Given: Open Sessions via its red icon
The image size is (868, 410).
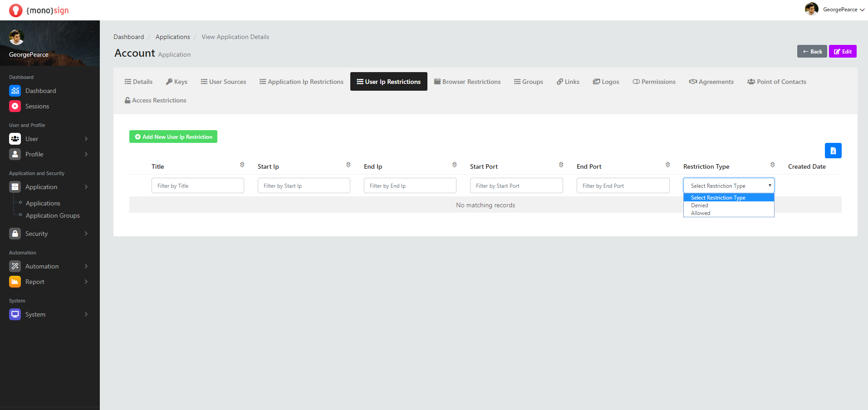Looking at the screenshot, I should (15, 106).
